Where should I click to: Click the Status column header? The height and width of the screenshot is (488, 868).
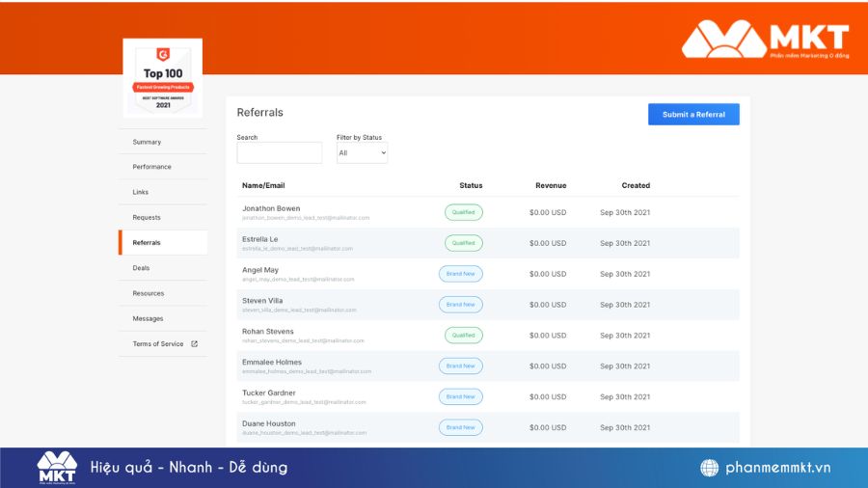[x=471, y=185]
